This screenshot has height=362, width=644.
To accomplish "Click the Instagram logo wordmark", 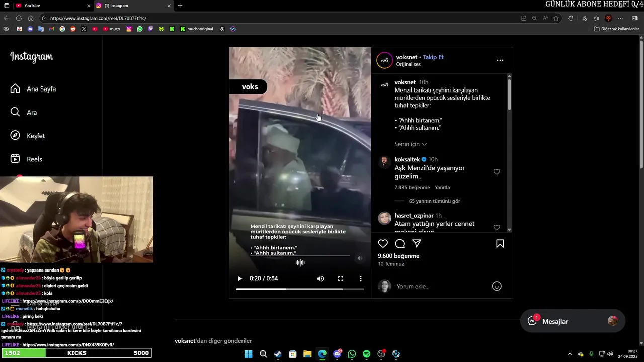I will tap(32, 57).
